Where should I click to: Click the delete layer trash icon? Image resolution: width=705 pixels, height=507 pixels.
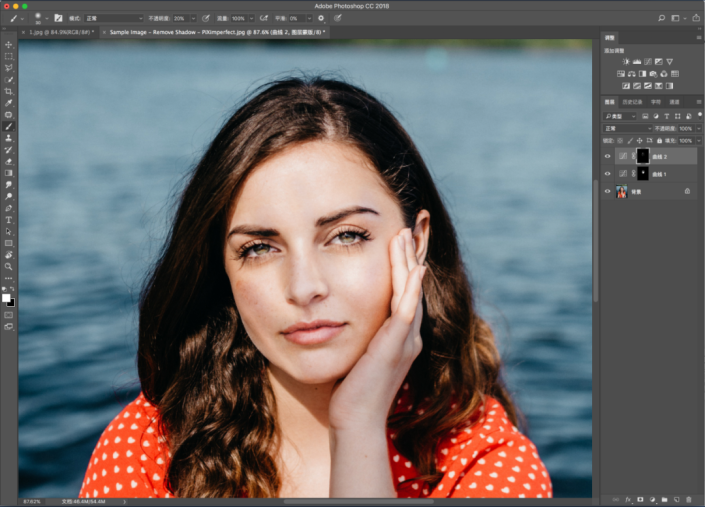pyautogui.click(x=690, y=499)
